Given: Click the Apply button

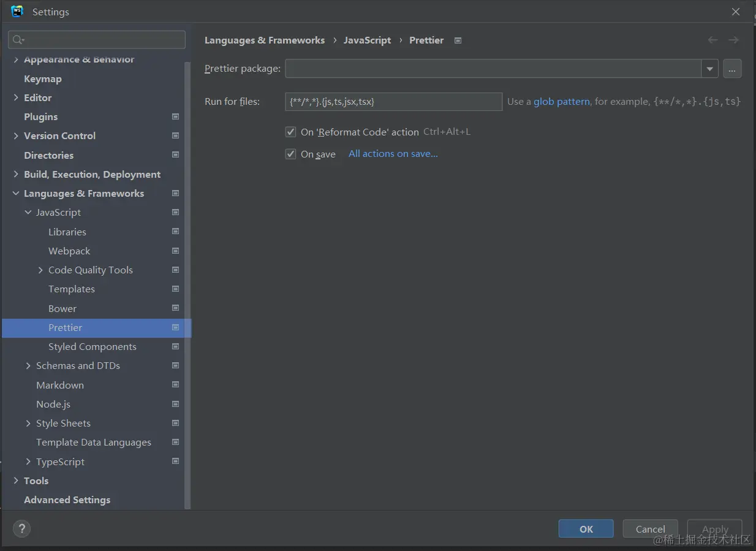Looking at the screenshot, I should pyautogui.click(x=714, y=529).
